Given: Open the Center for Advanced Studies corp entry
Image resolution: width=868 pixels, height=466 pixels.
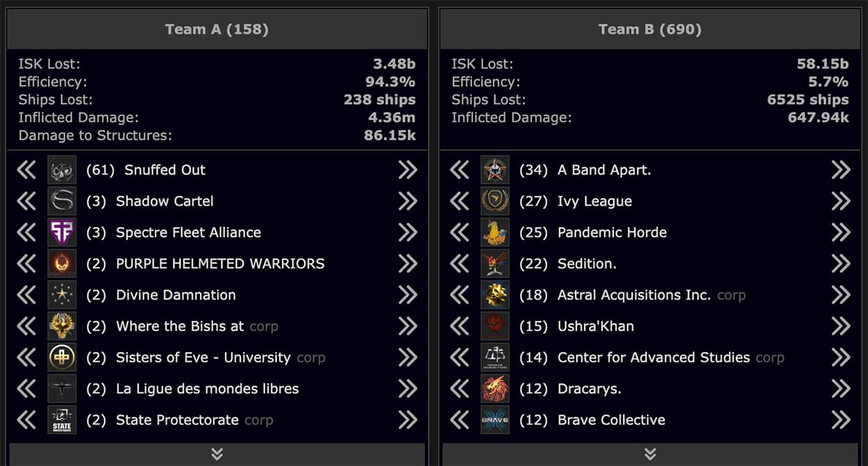Looking at the screenshot, I should click(x=653, y=358).
